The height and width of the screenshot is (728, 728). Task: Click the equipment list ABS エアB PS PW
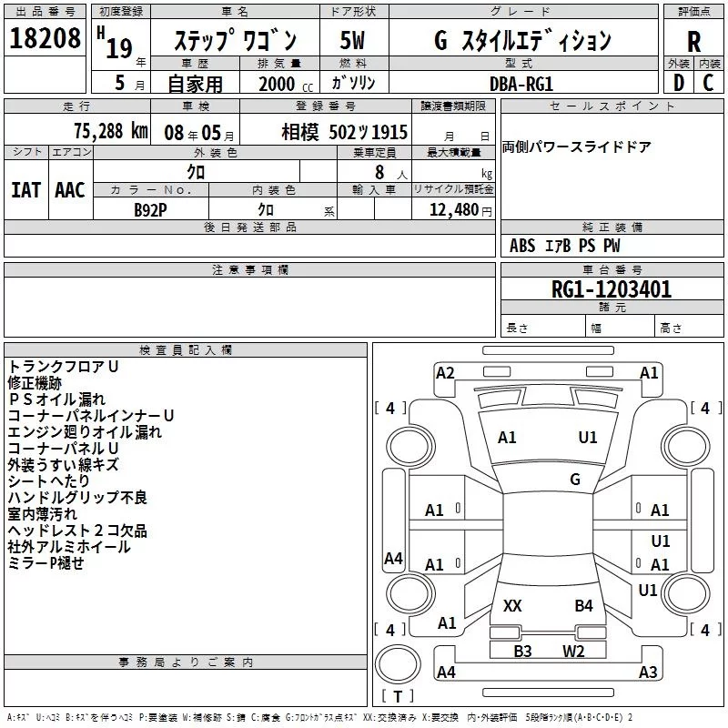(564, 246)
